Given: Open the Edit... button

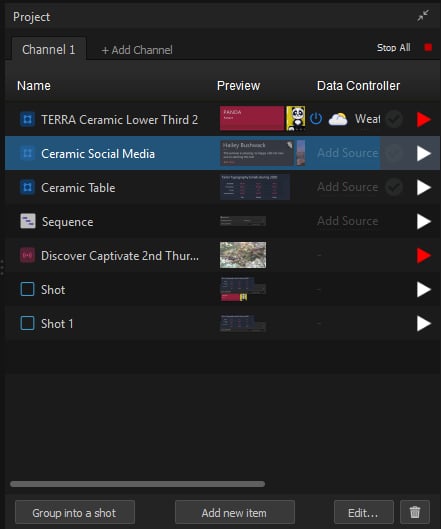Looking at the screenshot, I should click(x=364, y=512).
